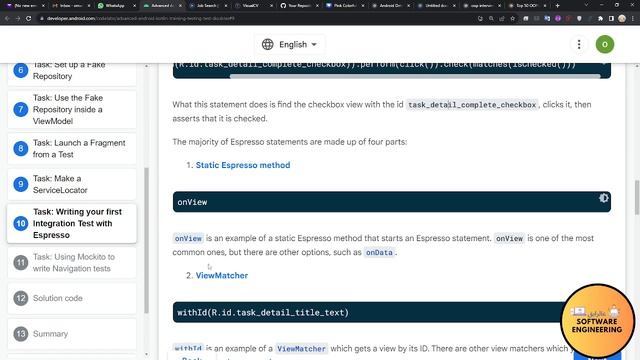Click the globe language icon
640x360 pixels.
click(x=267, y=44)
